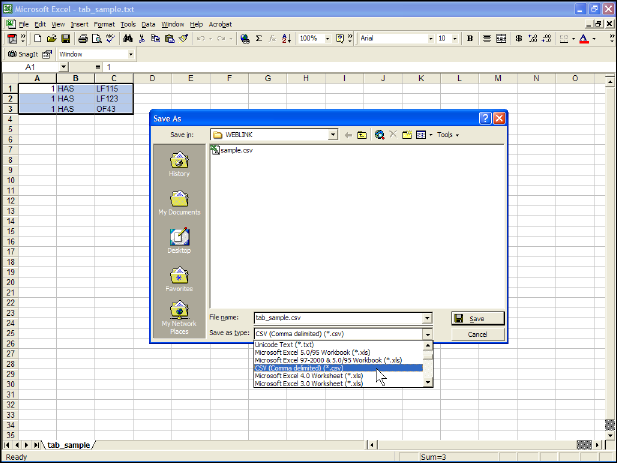Select Microsoft Excel 5.0/95 Workbook type
Viewport: 617px width, 463px height.
[339, 352]
